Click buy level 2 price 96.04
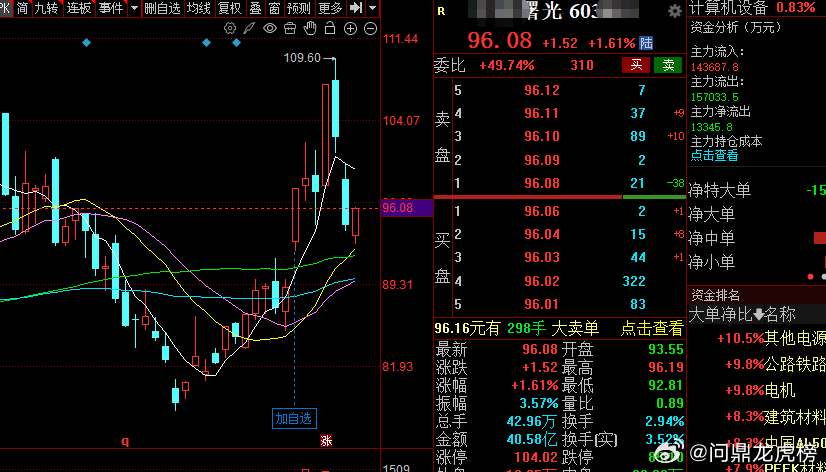 (542, 234)
